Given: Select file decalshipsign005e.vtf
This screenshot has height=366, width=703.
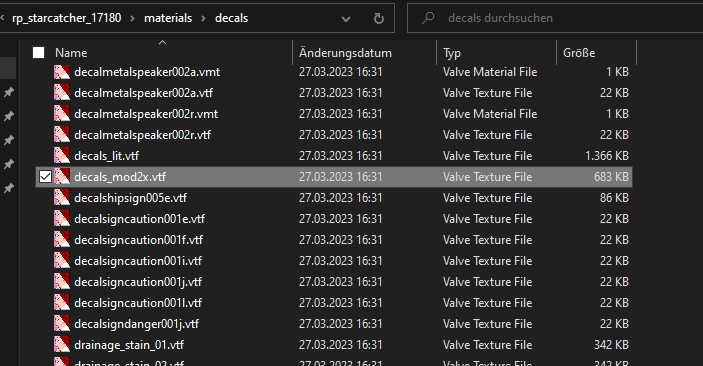Looking at the screenshot, I should [130, 198].
